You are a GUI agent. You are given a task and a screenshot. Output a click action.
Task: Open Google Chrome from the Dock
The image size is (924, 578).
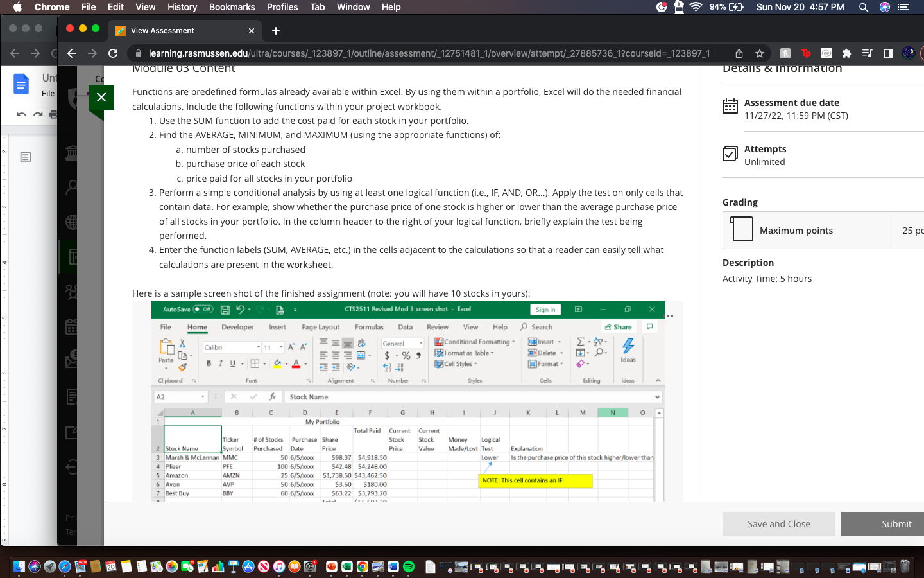(x=363, y=566)
